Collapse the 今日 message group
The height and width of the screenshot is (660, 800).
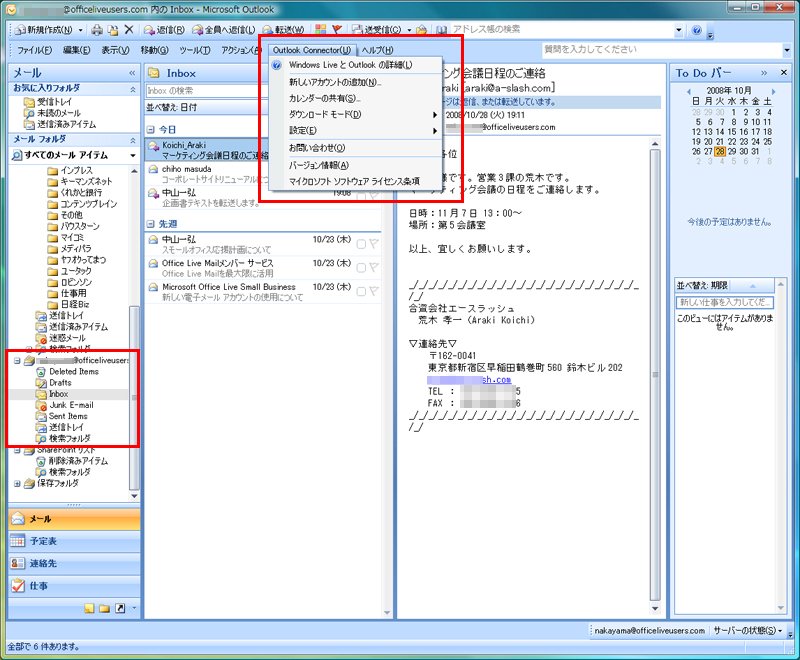(x=151, y=130)
